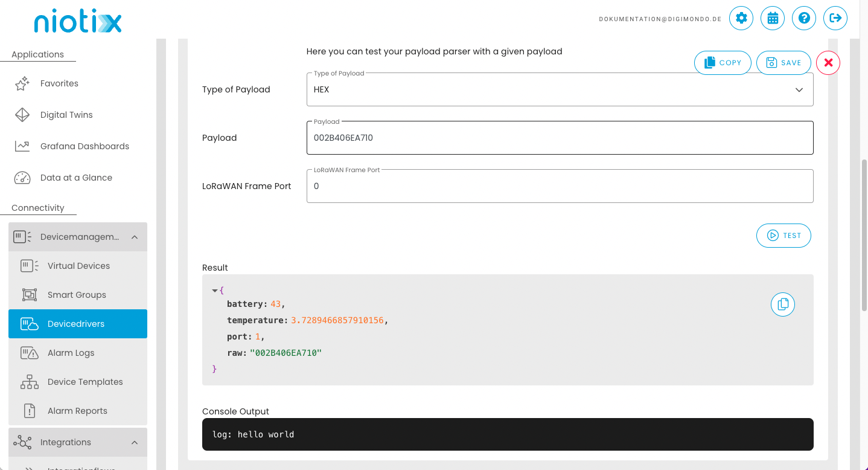Image resolution: width=868 pixels, height=470 pixels.
Task: Click the red X close button
Action: (828, 63)
